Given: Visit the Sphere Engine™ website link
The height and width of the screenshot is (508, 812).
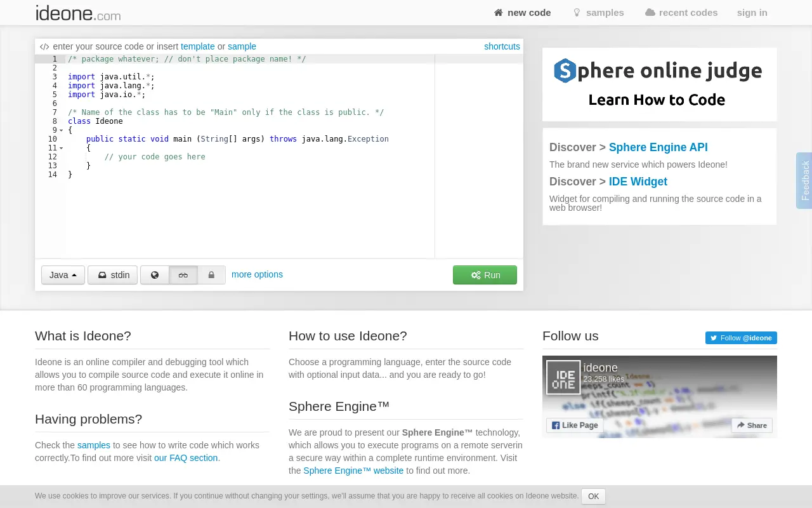Looking at the screenshot, I should pyautogui.click(x=353, y=471).
